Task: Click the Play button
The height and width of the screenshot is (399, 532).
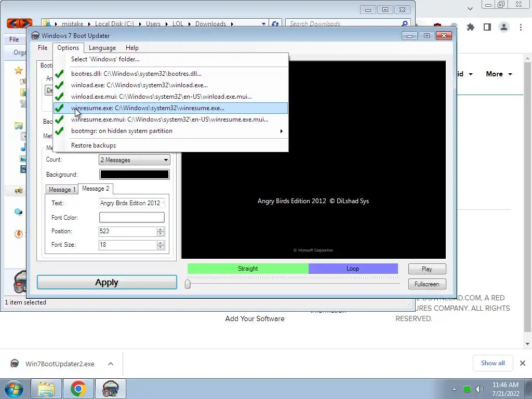Action: pyautogui.click(x=427, y=269)
